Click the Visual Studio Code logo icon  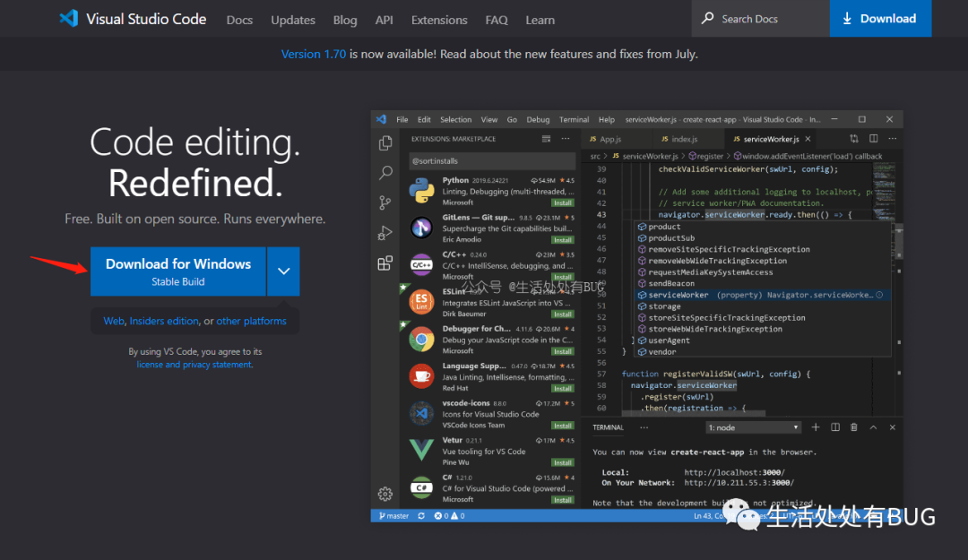point(69,19)
